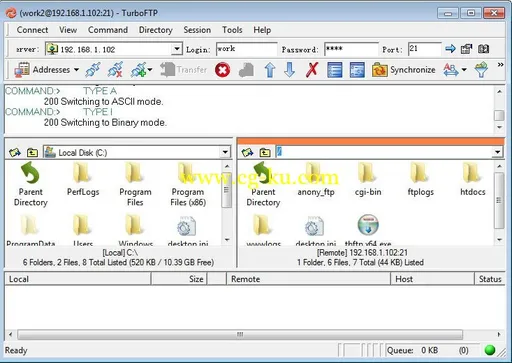
Task: Open the Directory menu
Action: point(155,30)
